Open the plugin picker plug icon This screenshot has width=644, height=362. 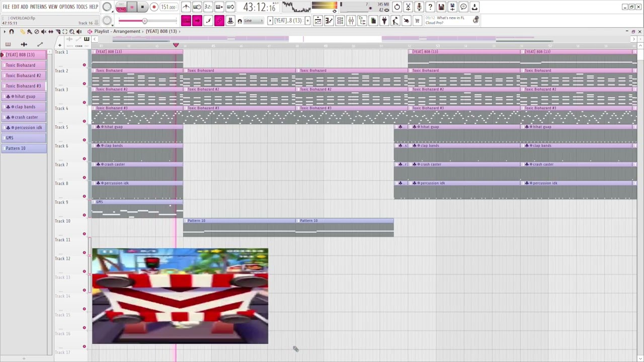(384, 21)
